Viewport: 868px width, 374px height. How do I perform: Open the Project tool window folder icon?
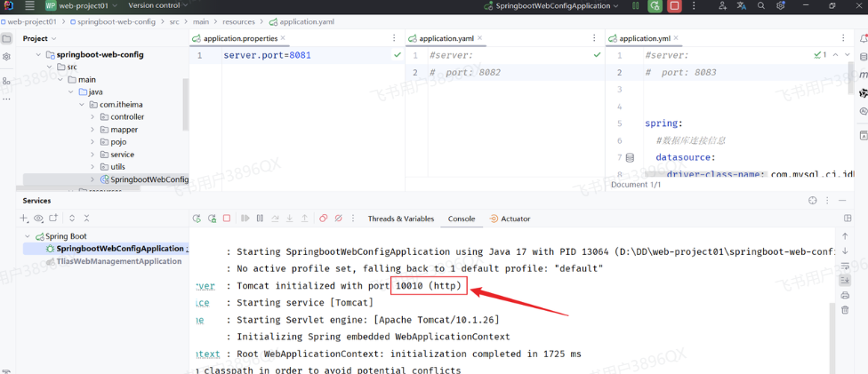tap(6, 39)
